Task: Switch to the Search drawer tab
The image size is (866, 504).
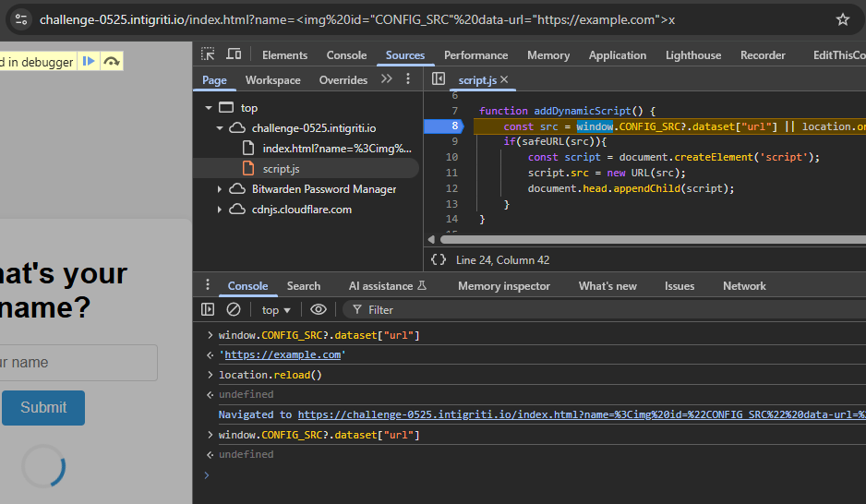Action: click(303, 286)
